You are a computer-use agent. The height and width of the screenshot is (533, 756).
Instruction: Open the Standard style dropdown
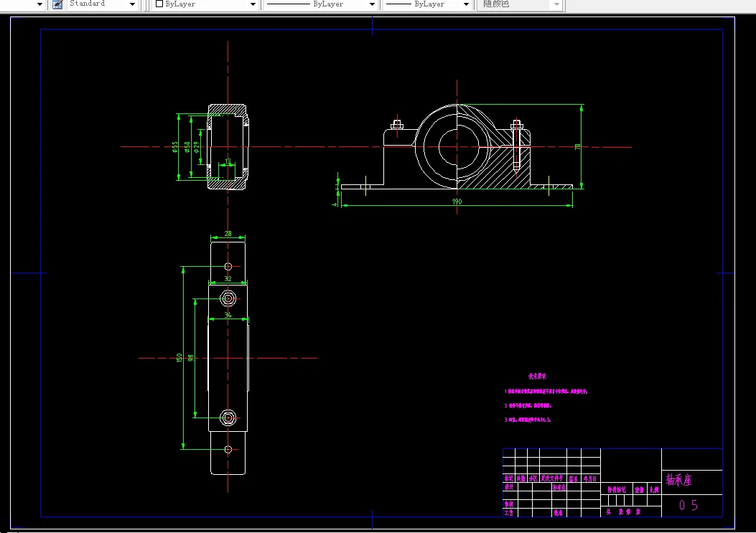tap(132, 4)
